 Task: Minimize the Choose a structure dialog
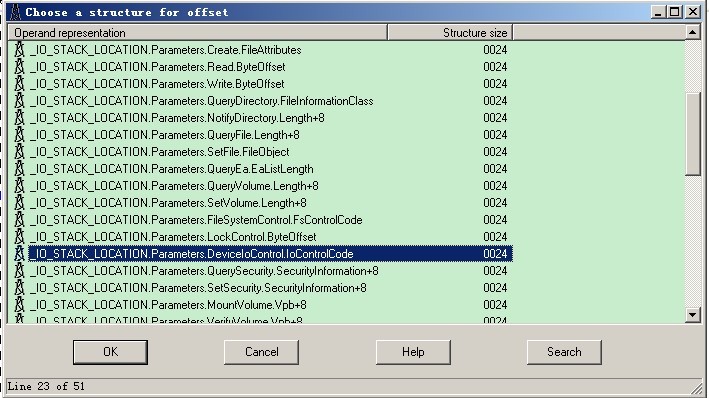pyautogui.click(x=658, y=12)
